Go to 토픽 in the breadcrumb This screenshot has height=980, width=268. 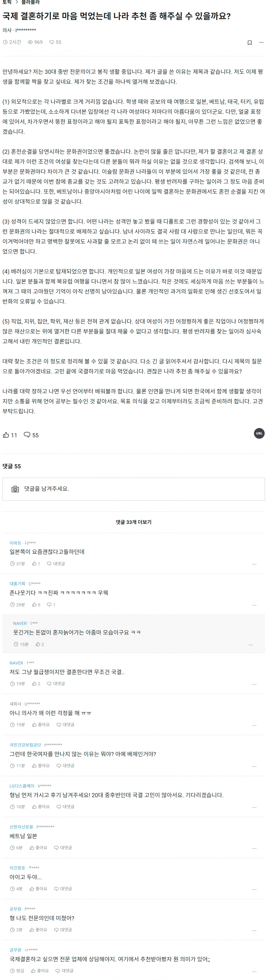pyautogui.click(x=7, y=2)
